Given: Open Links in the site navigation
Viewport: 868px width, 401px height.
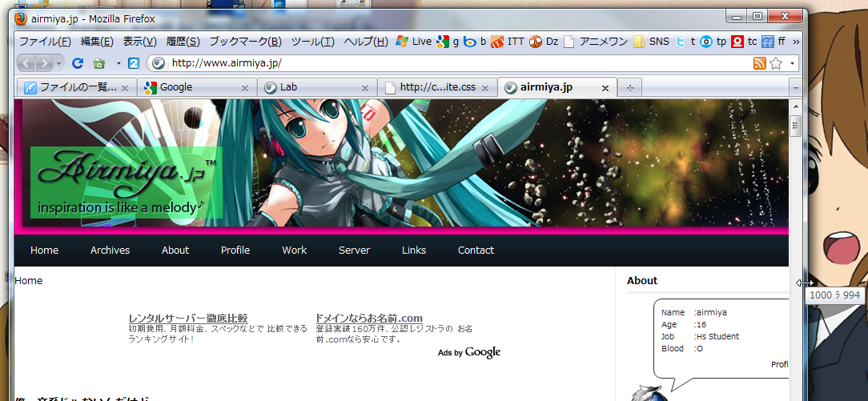Looking at the screenshot, I should click(414, 251).
